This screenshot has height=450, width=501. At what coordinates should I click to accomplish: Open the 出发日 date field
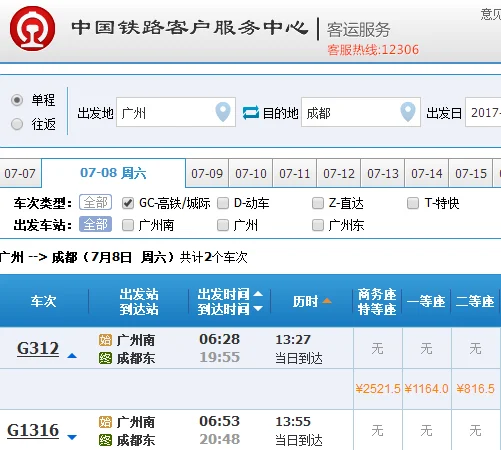(x=483, y=112)
